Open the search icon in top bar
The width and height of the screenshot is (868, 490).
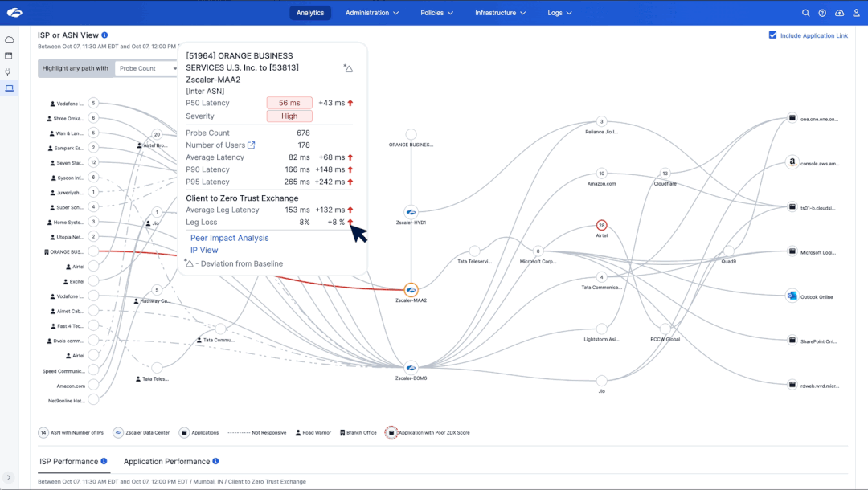(x=806, y=13)
